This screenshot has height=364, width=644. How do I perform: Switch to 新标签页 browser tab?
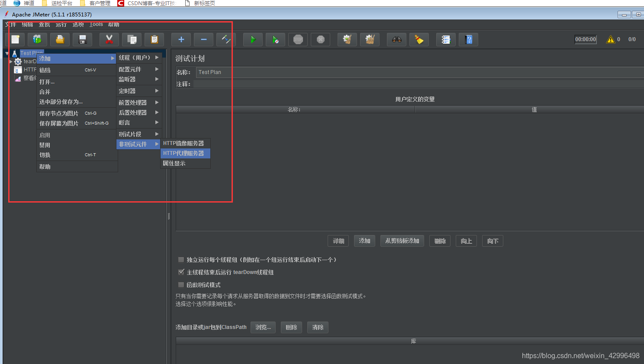[x=200, y=3]
